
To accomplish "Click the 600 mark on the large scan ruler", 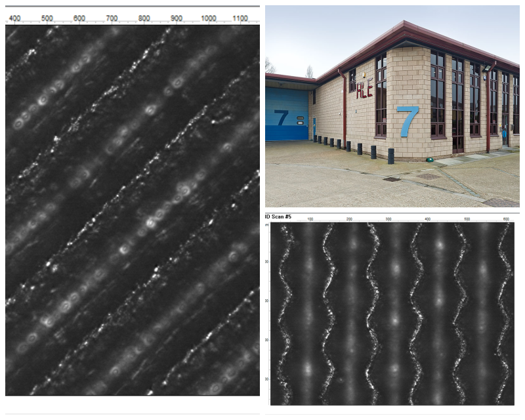I will click(79, 18).
